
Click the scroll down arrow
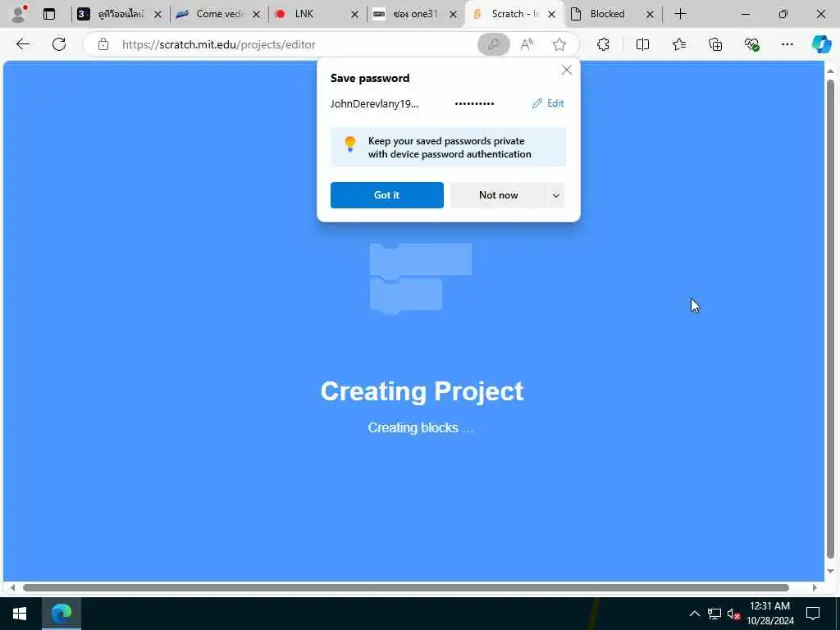click(x=830, y=572)
